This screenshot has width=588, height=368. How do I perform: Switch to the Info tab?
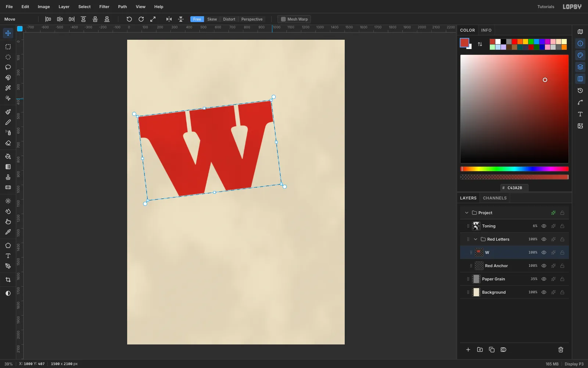point(486,30)
